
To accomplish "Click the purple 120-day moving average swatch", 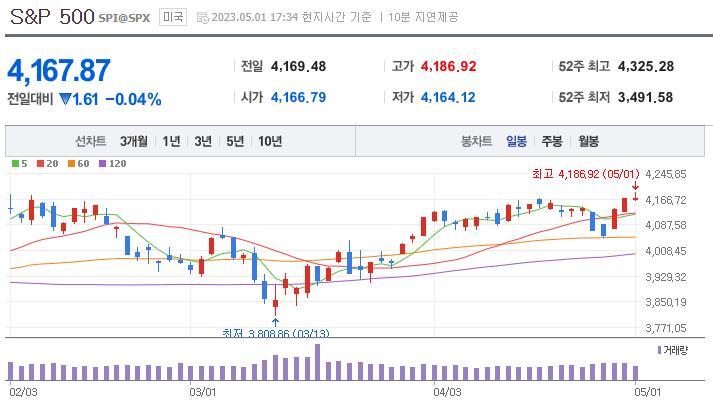I will 102,164.
